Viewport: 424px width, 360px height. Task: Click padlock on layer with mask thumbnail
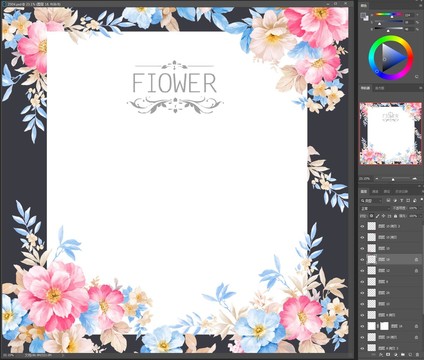[416, 326]
